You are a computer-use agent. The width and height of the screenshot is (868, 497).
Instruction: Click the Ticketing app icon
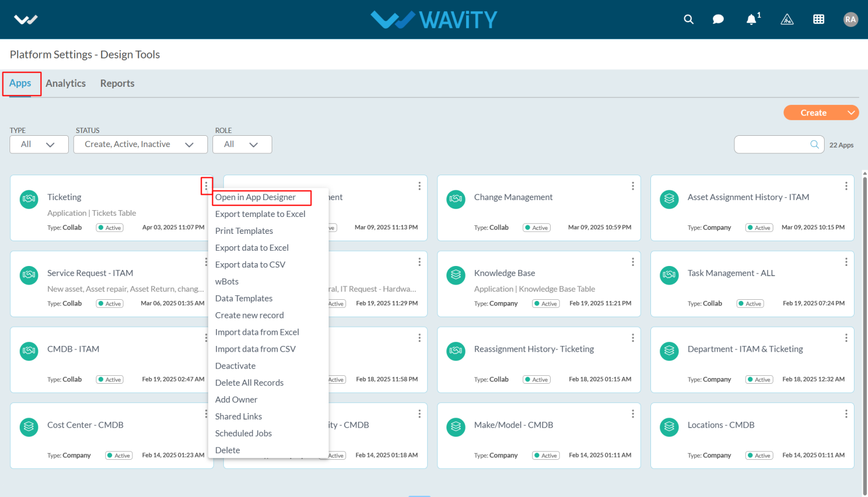pos(29,199)
